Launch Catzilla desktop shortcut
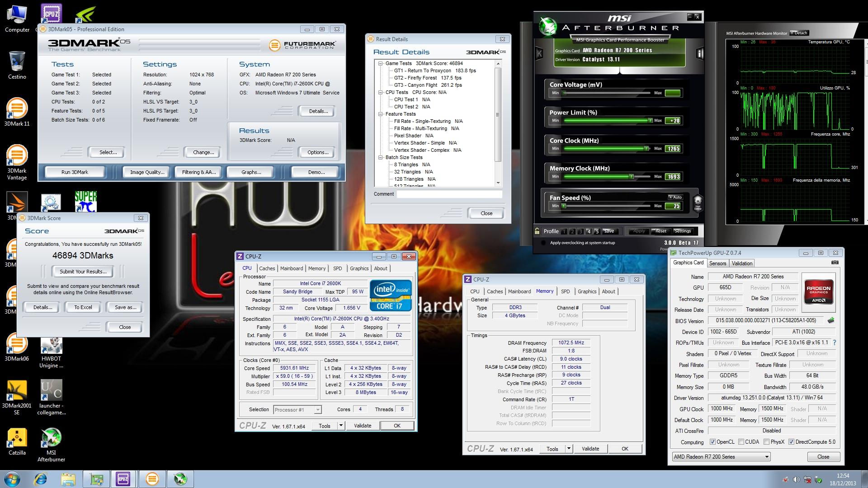Screen dimensions: 868x488 click(x=17, y=441)
